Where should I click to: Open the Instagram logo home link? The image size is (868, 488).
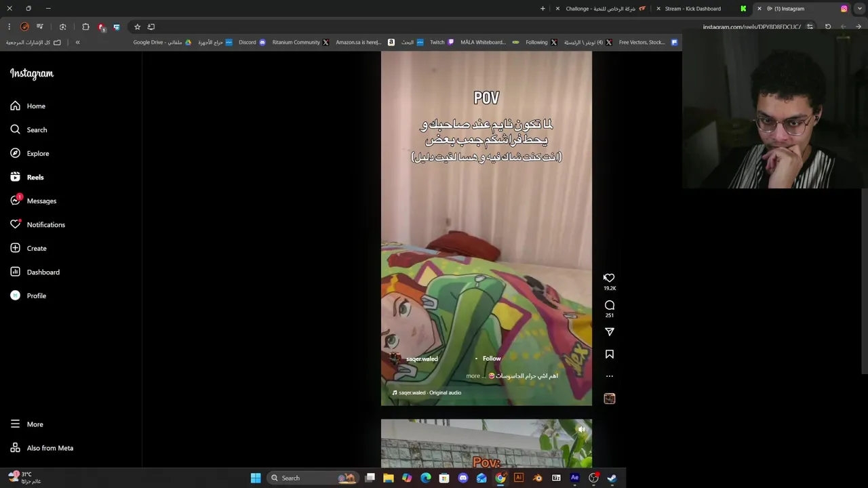(32, 73)
